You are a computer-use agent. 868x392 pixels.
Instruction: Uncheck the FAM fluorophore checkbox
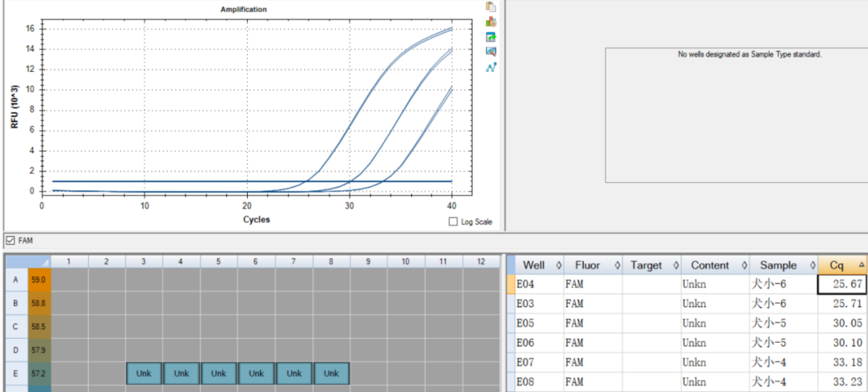pyautogui.click(x=10, y=241)
